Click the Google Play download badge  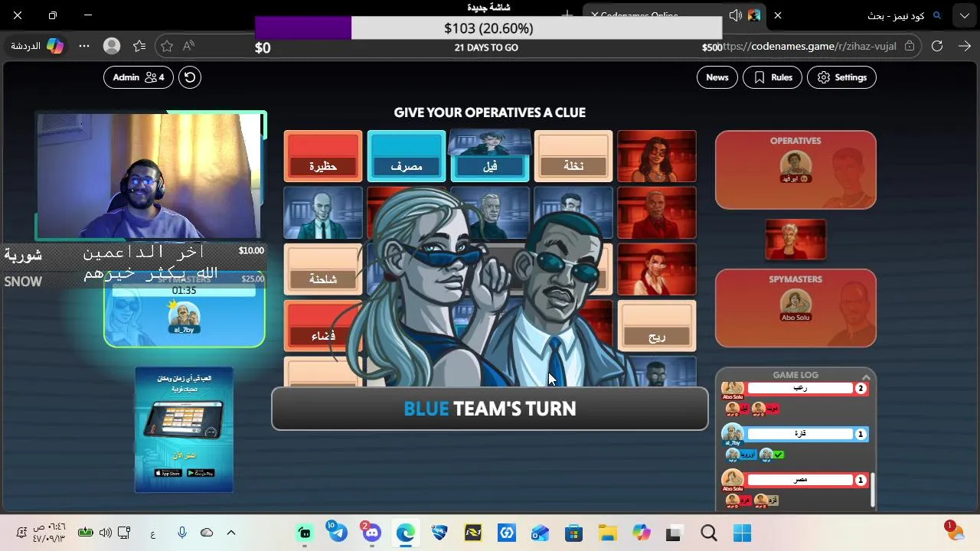(200, 473)
